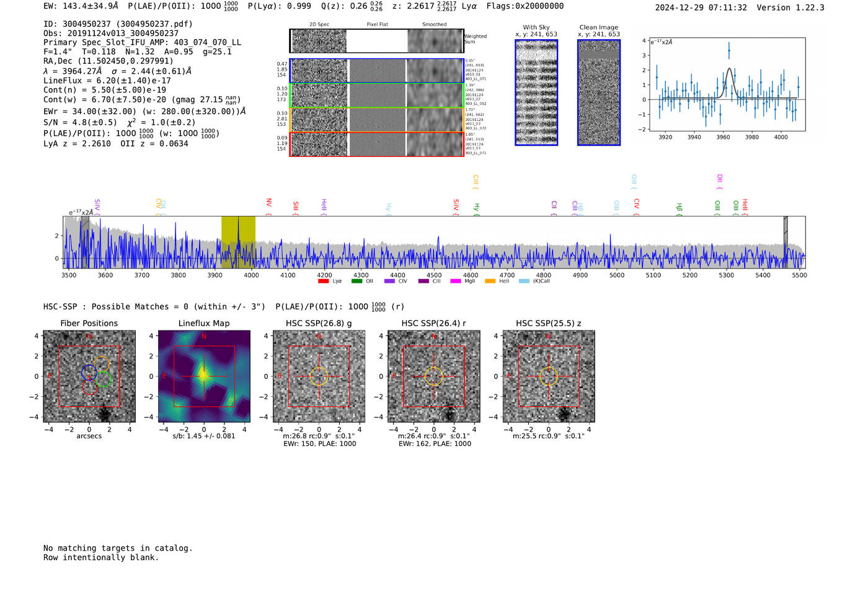Screen dimensions: 868x591
Task: Click the 'Primary Spec_Slot_IFU_AMP: 403_074_070_LL' line
Action: [x=143, y=43]
